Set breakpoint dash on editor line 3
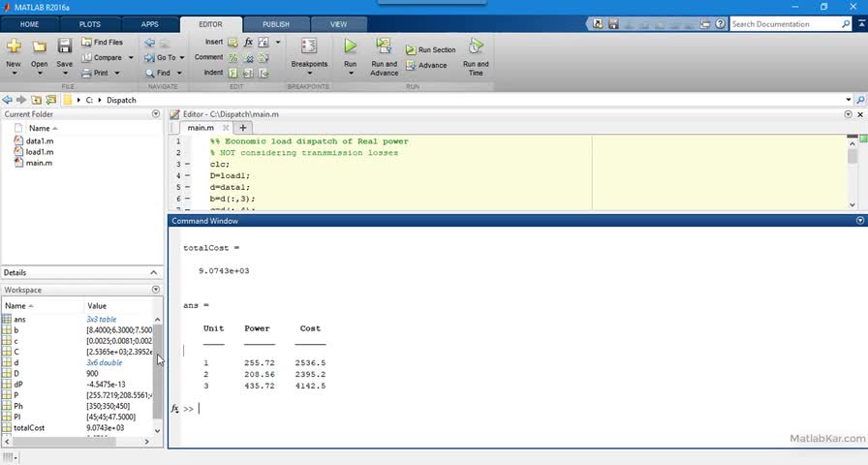 click(x=187, y=165)
